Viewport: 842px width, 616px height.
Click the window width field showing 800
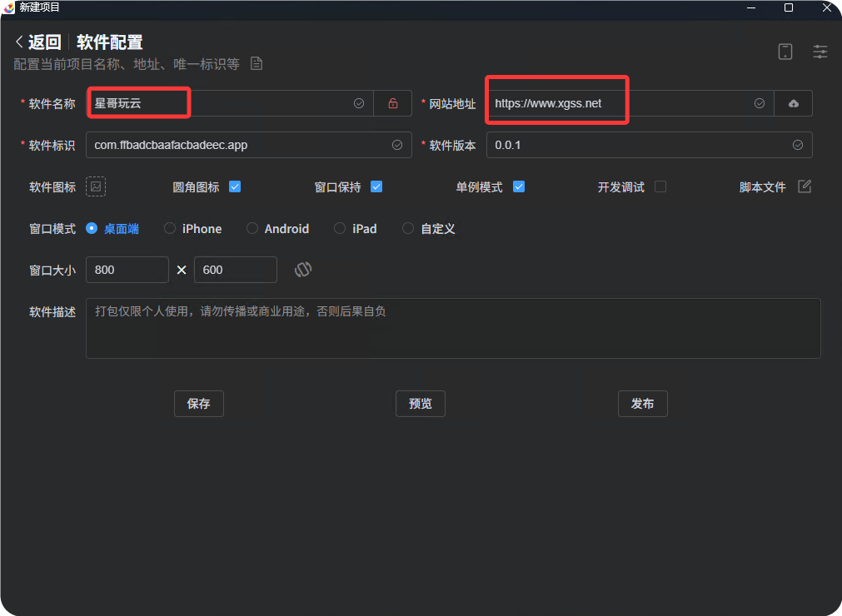pyautogui.click(x=127, y=270)
